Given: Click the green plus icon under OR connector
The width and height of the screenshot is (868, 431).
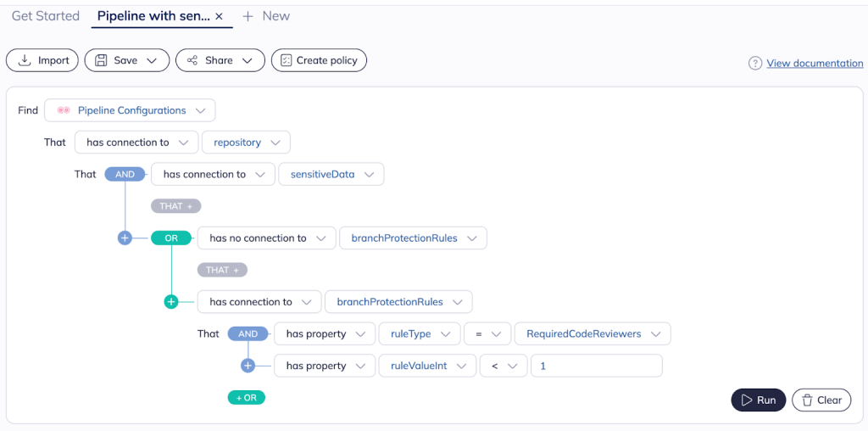Looking at the screenshot, I should (171, 302).
